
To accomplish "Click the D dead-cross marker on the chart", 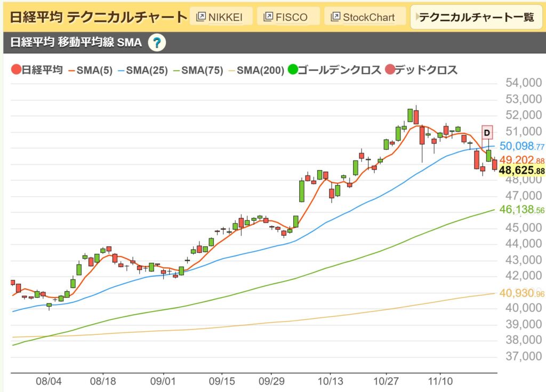I will coord(486,131).
